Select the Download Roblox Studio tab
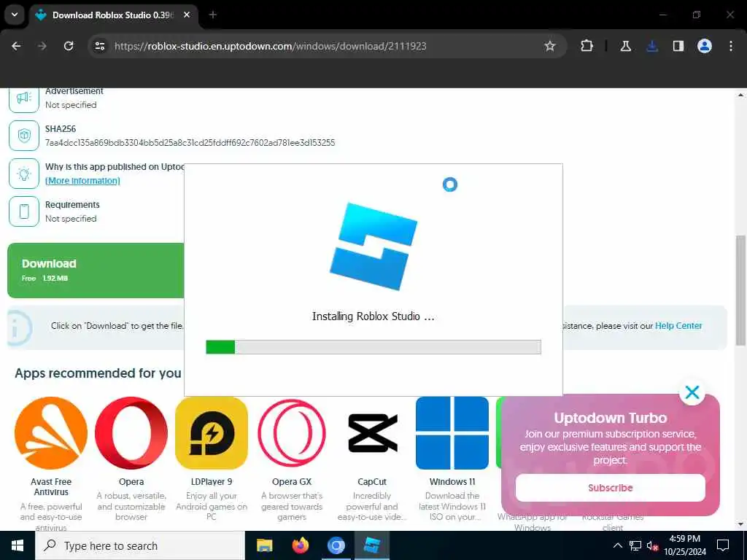 pos(113,15)
